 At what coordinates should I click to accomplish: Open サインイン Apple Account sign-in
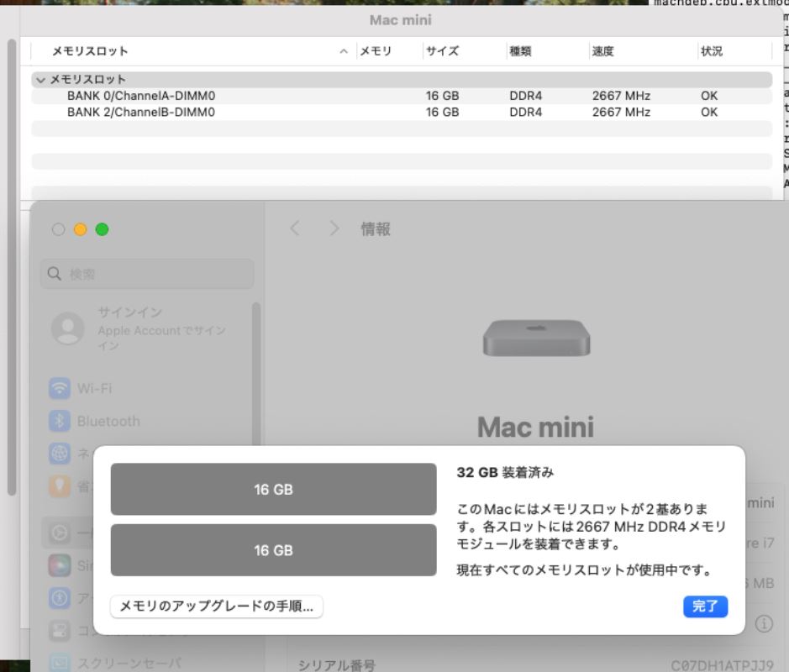coord(161,328)
